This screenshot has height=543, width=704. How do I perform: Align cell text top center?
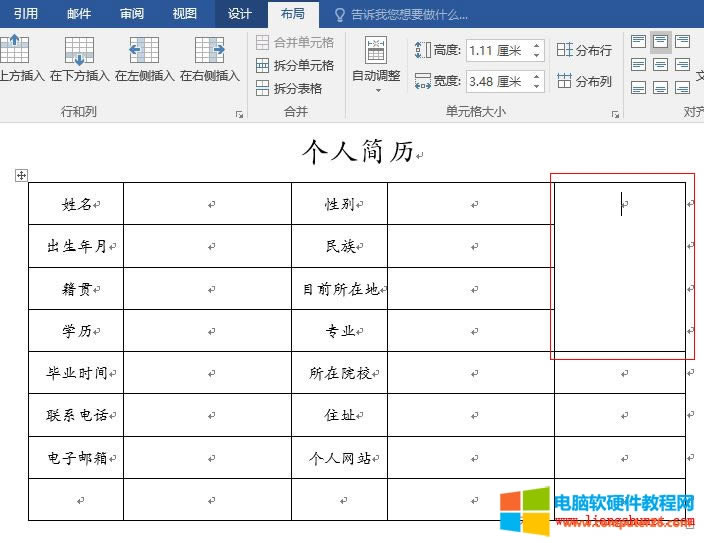click(660, 41)
